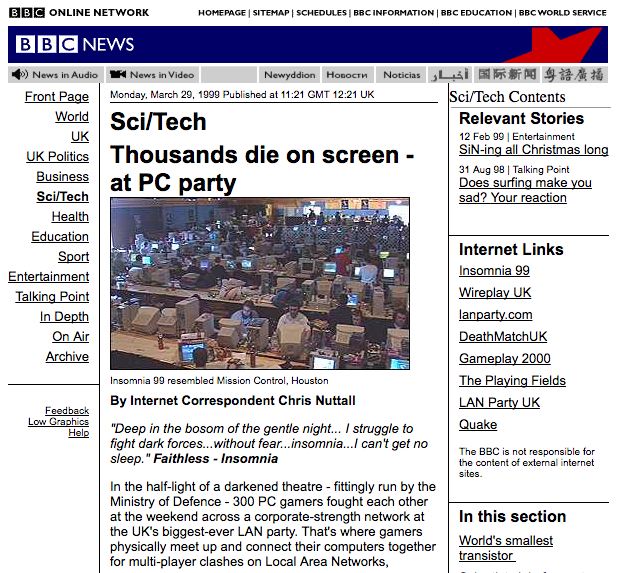Switch to Low Graphics version
The width and height of the screenshot is (617, 573).
point(58,422)
